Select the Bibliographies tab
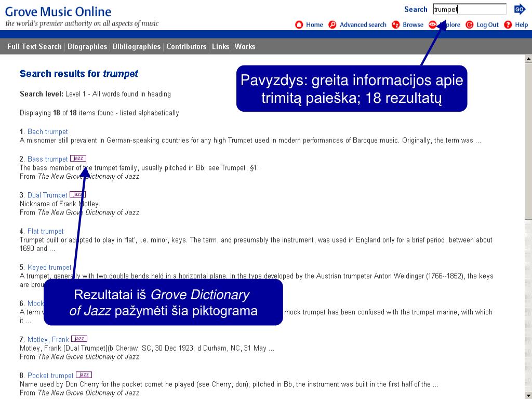This screenshot has width=532, height=399. click(137, 46)
